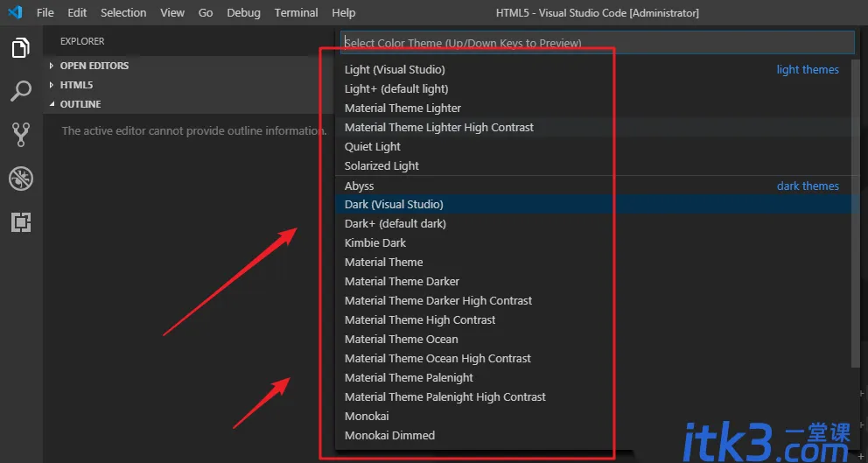Select Abyss theme
The image size is (868, 463).
tap(594, 186)
